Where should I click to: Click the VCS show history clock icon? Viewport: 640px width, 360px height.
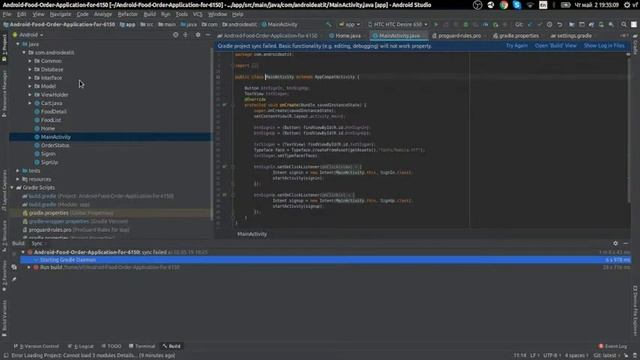(x=549, y=24)
